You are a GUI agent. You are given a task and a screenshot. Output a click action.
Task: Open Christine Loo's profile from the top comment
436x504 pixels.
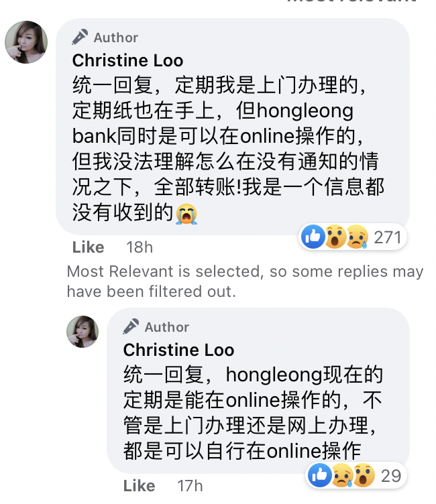[x=127, y=60]
